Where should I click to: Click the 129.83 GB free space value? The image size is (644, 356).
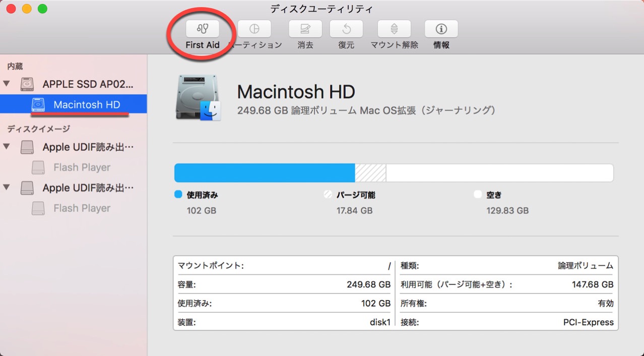(507, 210)
